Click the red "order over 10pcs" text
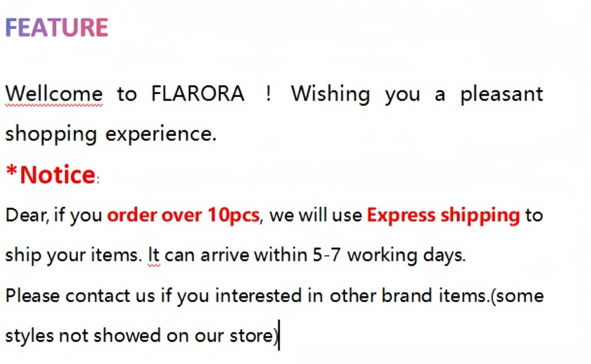The width and height of the screenshot is (591, 364). pyautogui.click(x=183, y=215)
